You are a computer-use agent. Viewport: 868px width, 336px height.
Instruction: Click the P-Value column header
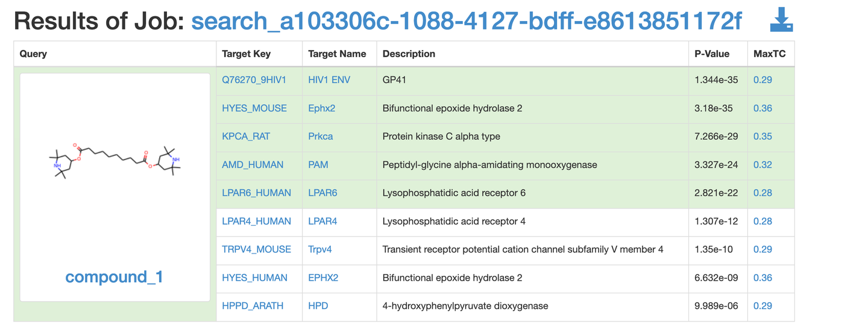(712, 54)
